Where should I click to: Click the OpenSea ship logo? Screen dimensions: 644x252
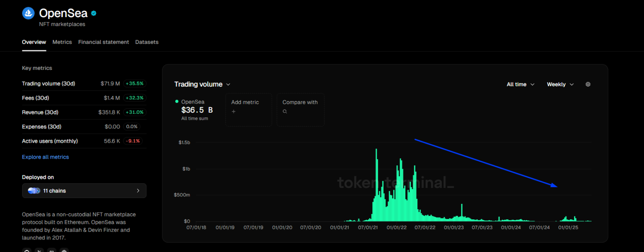tap(28, 13)
